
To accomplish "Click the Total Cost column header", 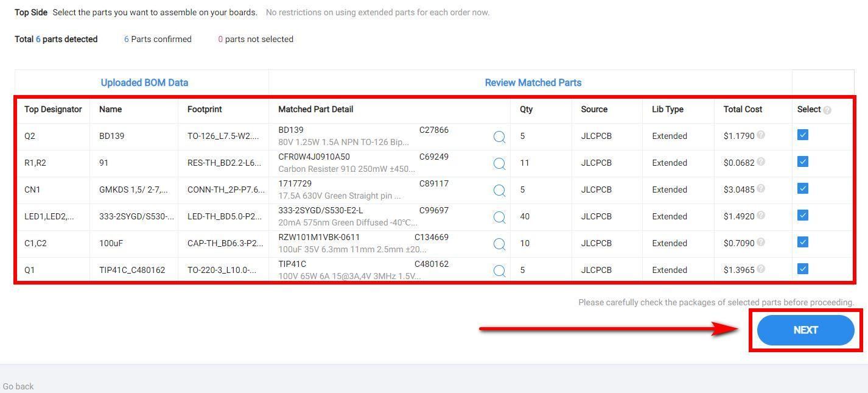I will 743,110.
